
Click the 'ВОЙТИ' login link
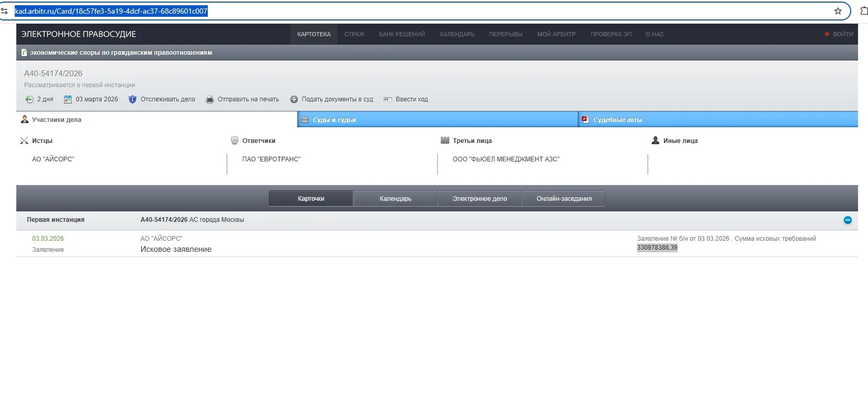point(843,34)
